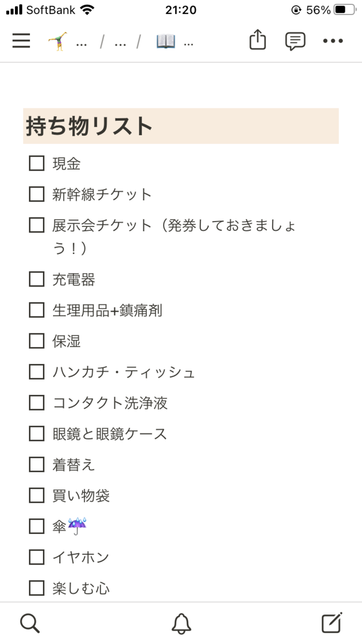Check off the 着替え item

[36, 464]
